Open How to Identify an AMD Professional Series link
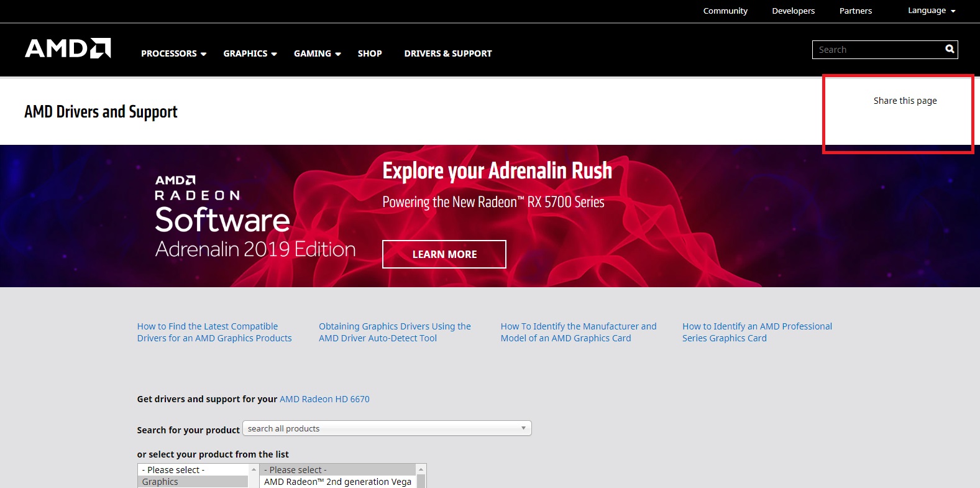The width and height of the screenshot is (980, 488). [x=757, y=332]
